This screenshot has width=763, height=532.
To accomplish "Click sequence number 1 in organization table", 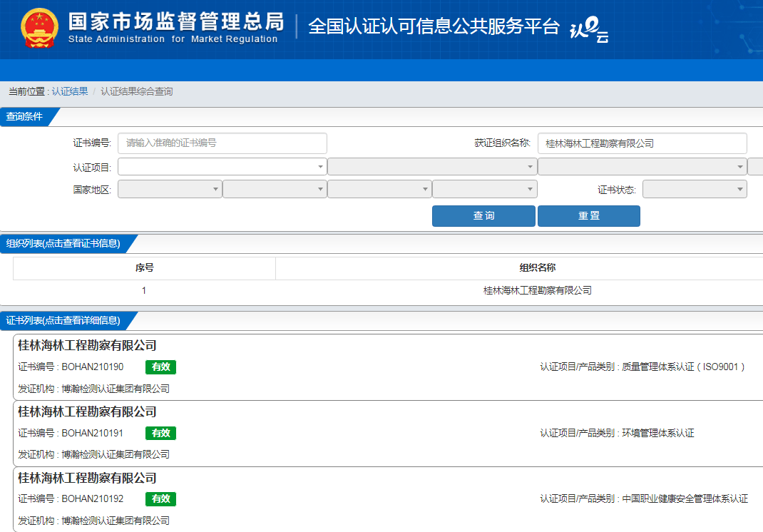I will 144,290.
